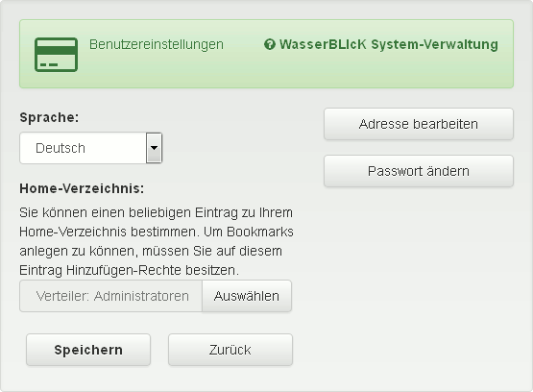Image resolution: width=533 pixels, height=392 pixels.
Task: Click the word WasserBLIcK in the header
Action: (323, 44)
